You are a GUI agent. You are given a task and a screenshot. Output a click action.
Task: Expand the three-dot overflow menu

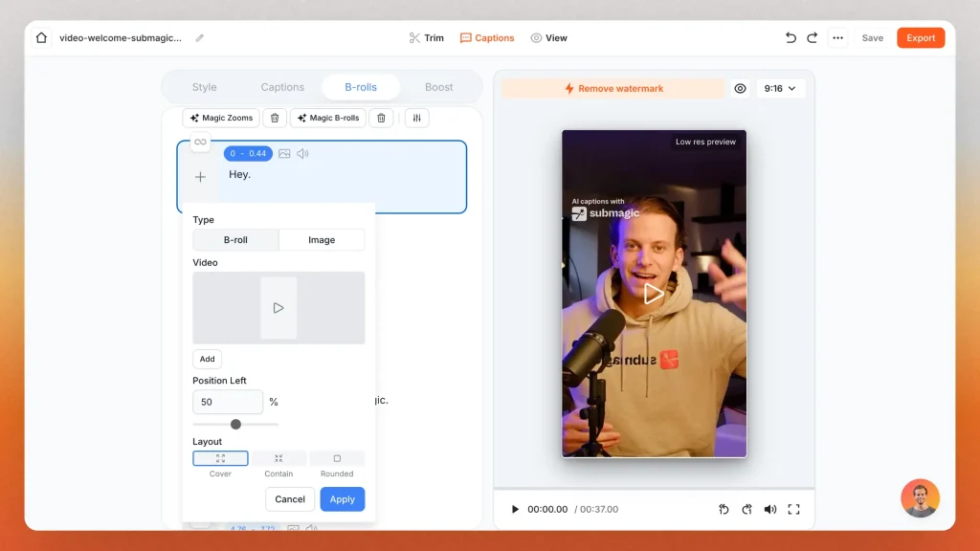[837, 37]
